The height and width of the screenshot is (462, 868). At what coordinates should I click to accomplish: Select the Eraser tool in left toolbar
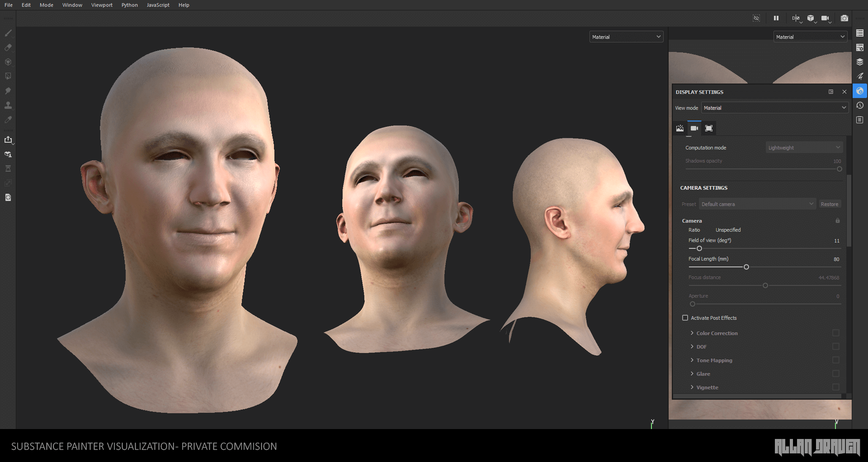[8, 47]
